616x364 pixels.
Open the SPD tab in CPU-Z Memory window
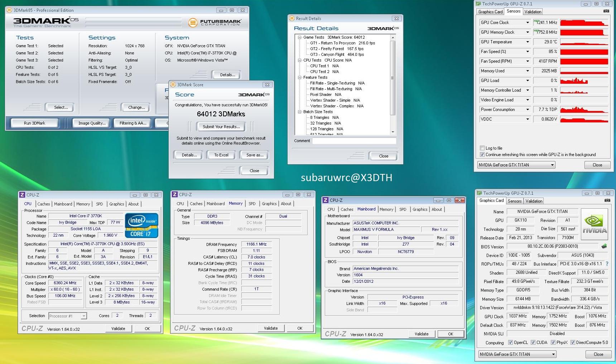point(252,204)
